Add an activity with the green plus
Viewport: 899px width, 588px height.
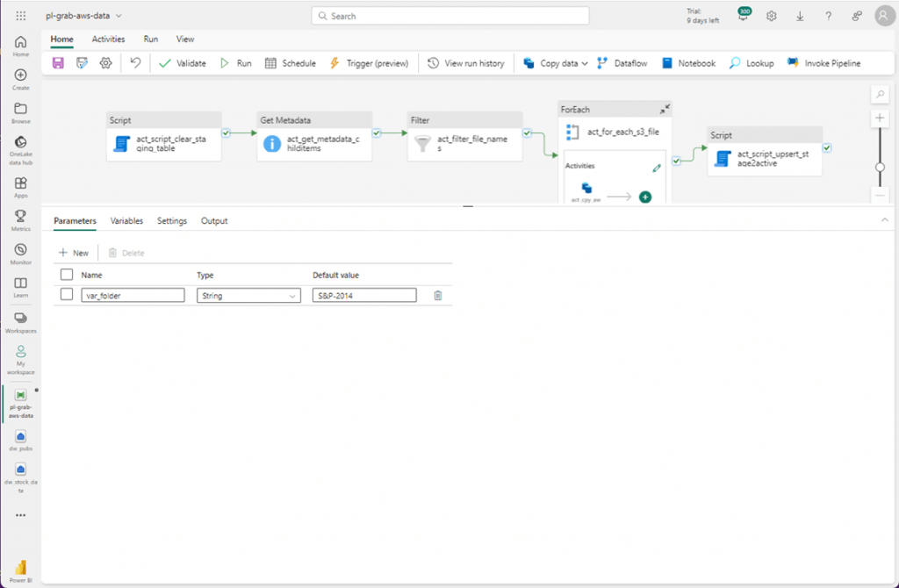[x=645, y=197]
